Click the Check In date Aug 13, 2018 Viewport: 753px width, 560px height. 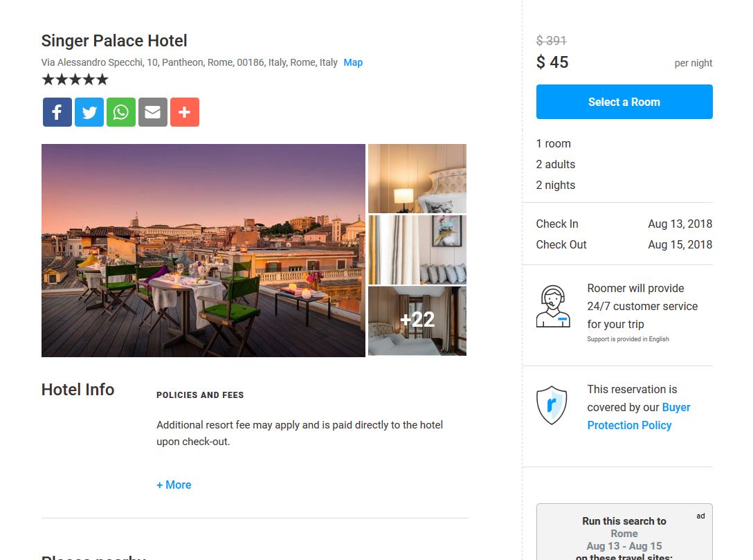pyautogui.click(x=680, y=224)
